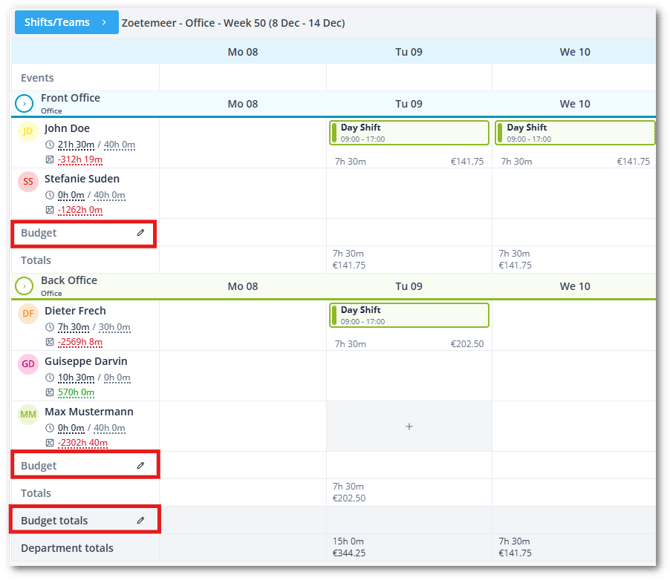670x580 pixels.
Task: Open John Doe's Tuesday Day Shift
Action: click(x=409, y=133)
